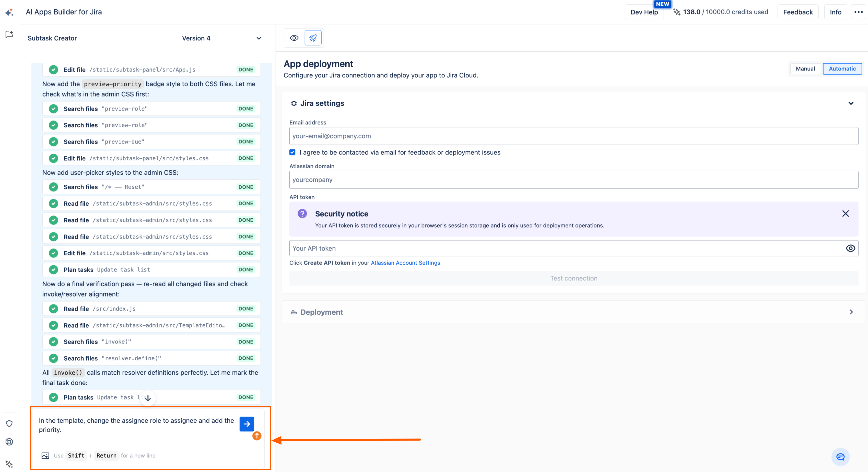Open the lifebuoy support icon
The width and height of the screenshot is (868, 472).
click(x=9, y=442)
